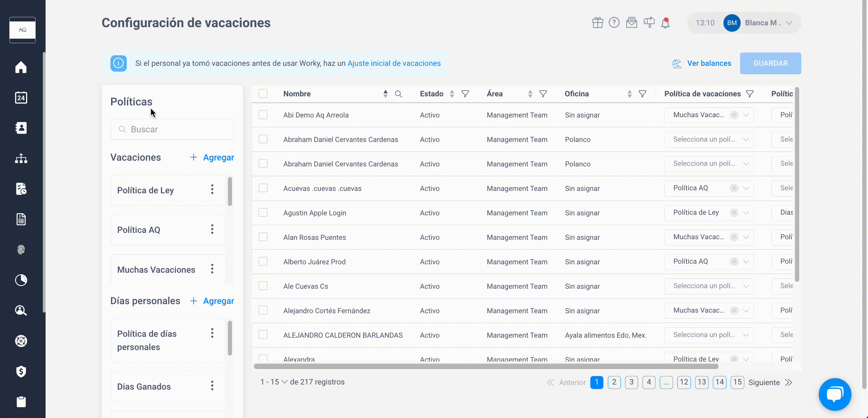Open the clipboard sidebar icon
The height and width of the screenshot is (418, 868).
[x=21, y=401]
